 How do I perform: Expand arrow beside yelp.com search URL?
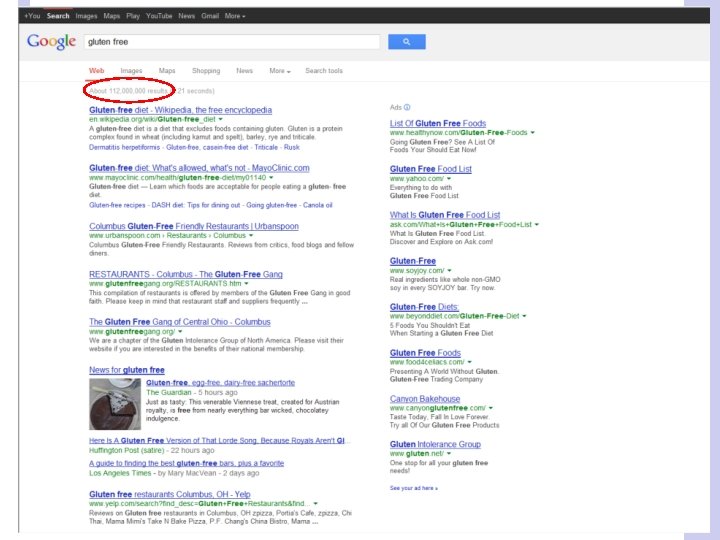coord(316,504)
